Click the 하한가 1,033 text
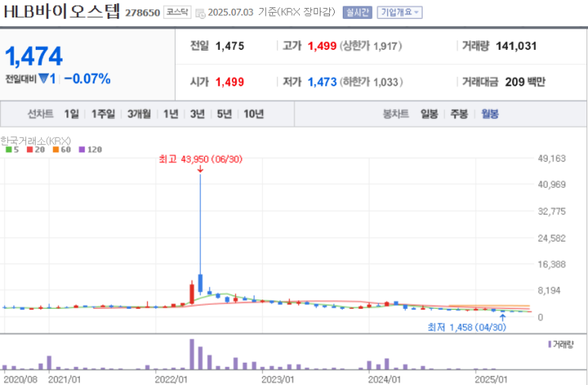This screenshot has height=385, width=588. [371, 82]
